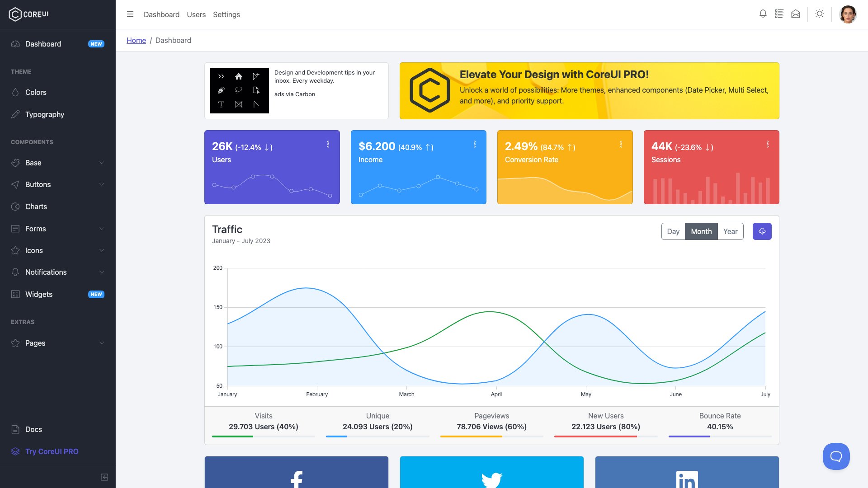This screenshot has width=868, height=488.
Task: Open the Charts section in the sidebar
Action: [36, 206]
